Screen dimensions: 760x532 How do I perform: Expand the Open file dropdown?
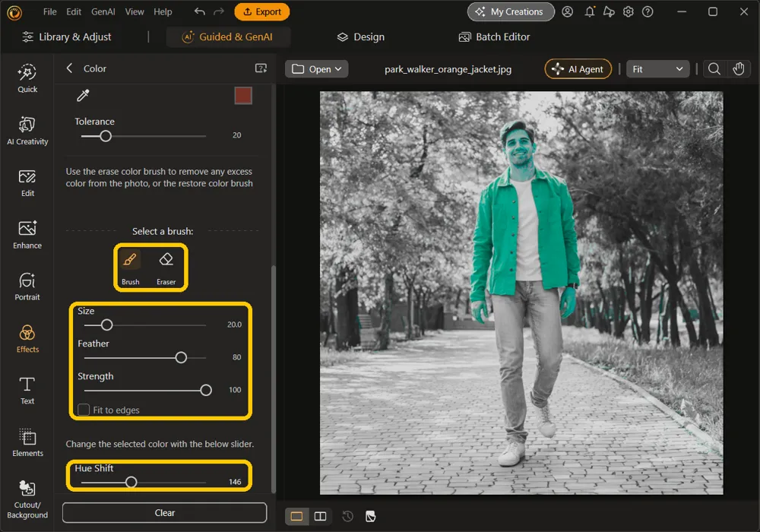(316, 69)
